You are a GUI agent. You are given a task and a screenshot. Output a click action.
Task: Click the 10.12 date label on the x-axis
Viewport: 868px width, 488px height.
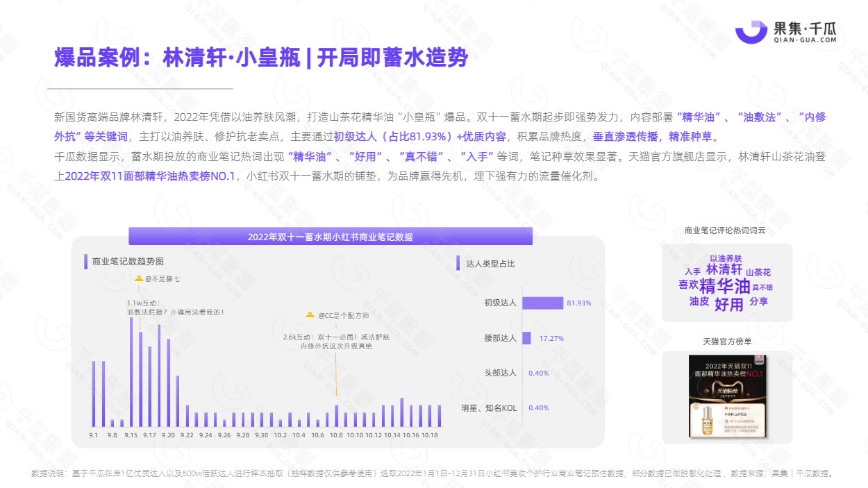[374, 435]
